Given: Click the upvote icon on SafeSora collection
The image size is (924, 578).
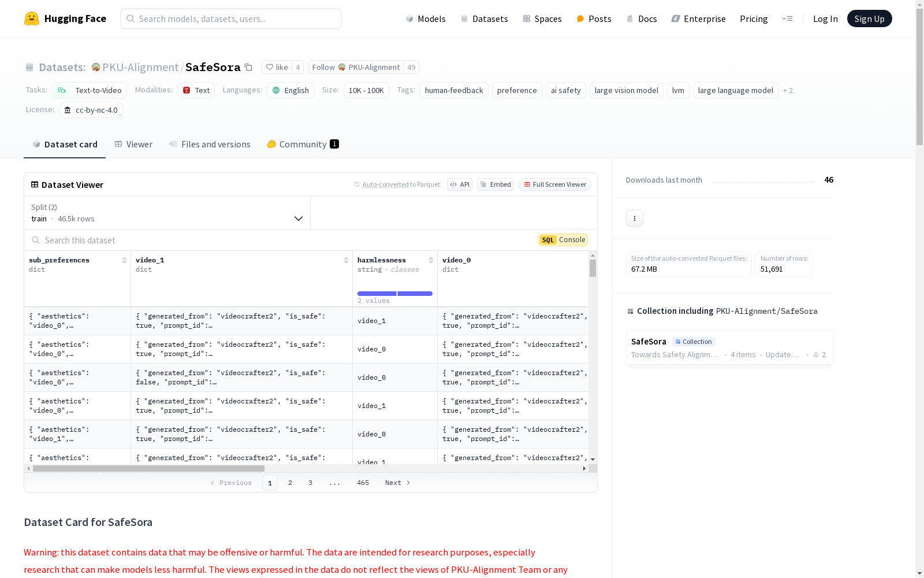Looking at the screenshot, I should tap(816, 354).
